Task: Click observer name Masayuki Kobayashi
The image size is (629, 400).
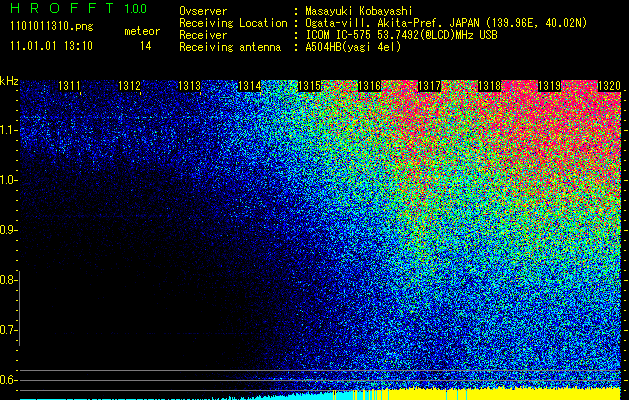Action: pyautogui.click(x=359, y=11)
